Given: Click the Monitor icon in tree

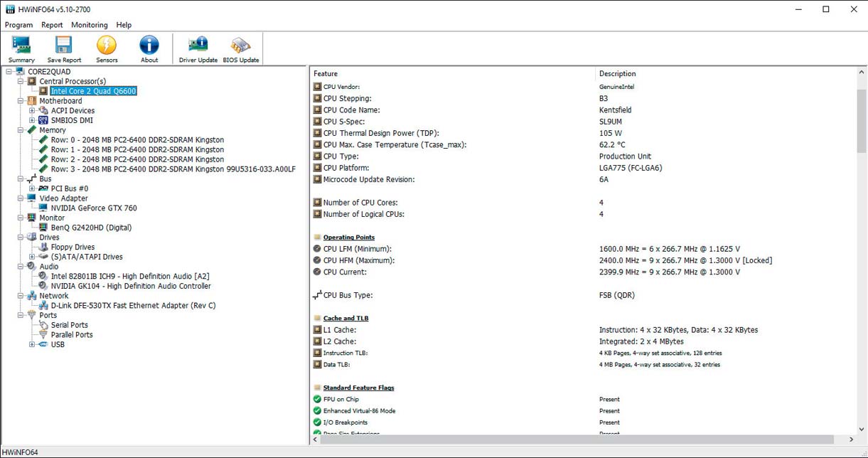Looking at the screenshot, I should pos(32,218).
